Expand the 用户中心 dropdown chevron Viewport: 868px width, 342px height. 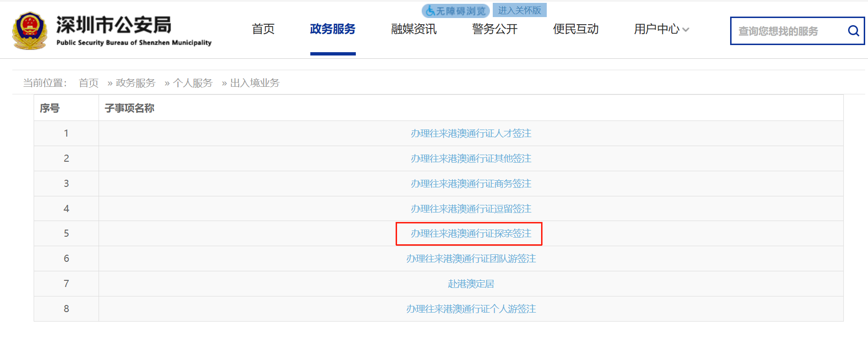686,29
